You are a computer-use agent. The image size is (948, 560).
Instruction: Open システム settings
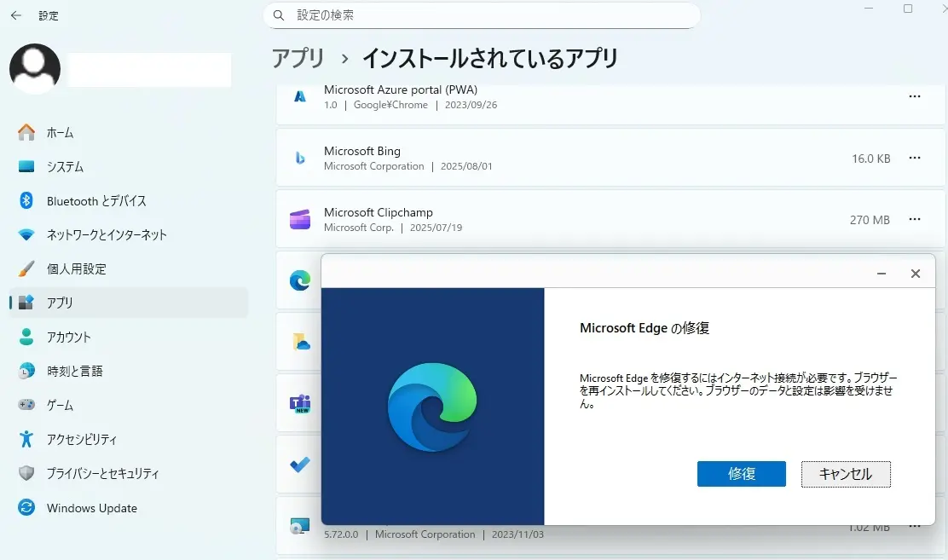tap(128, 166)
